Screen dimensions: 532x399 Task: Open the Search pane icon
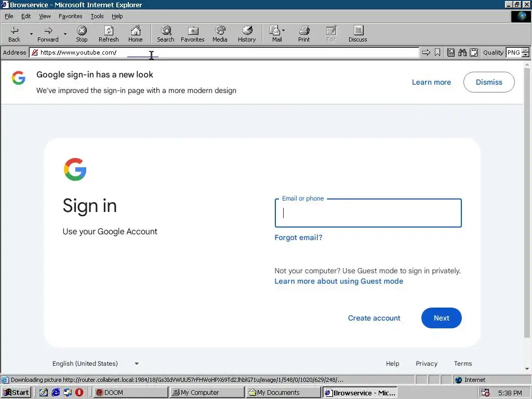166,34
